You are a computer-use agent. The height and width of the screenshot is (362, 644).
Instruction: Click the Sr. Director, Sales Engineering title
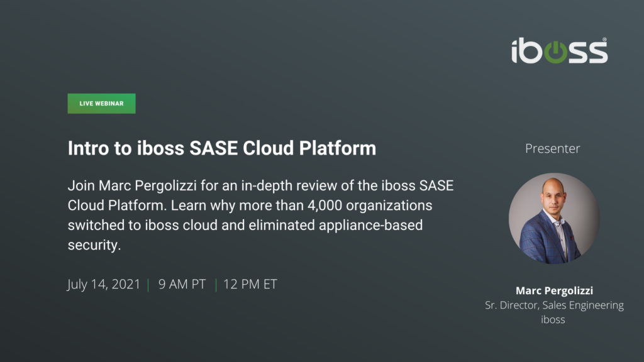554,305
